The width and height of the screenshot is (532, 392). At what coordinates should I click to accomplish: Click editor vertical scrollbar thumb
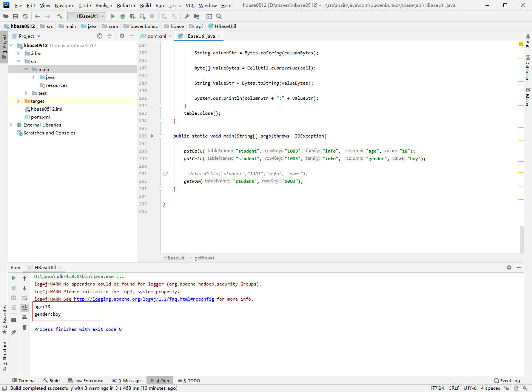(x=522, y=239)
